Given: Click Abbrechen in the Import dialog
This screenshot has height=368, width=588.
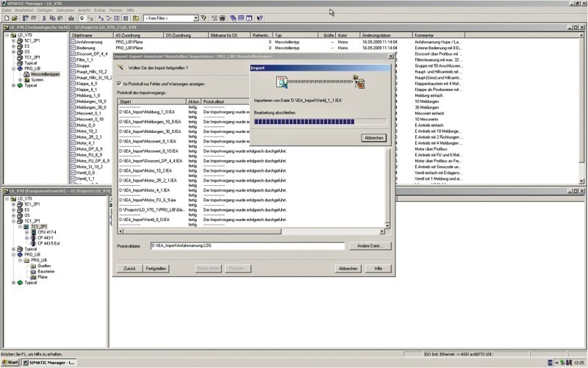Looking at the screenshot, I should coord(374,137).
